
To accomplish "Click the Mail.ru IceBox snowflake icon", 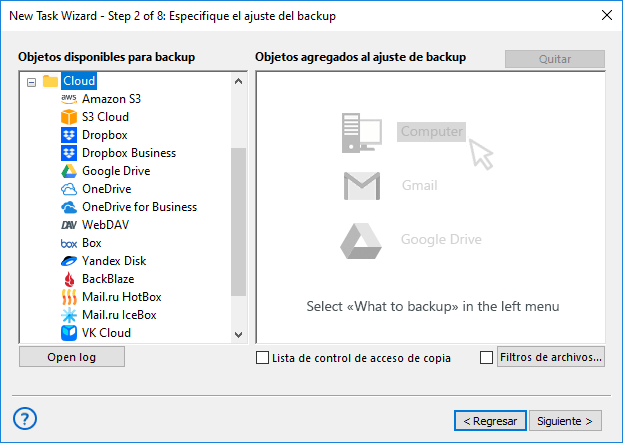I will [x=69, y=315].
